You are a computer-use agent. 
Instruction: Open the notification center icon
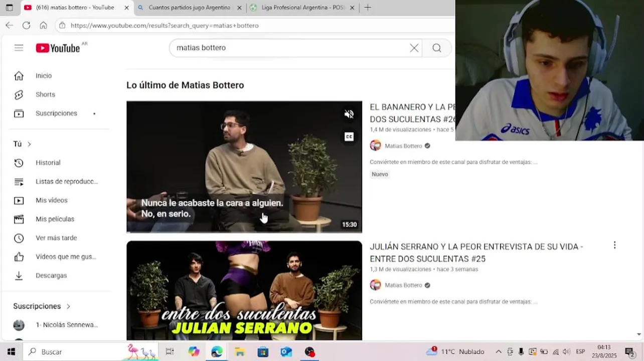(x=629, y=351)
